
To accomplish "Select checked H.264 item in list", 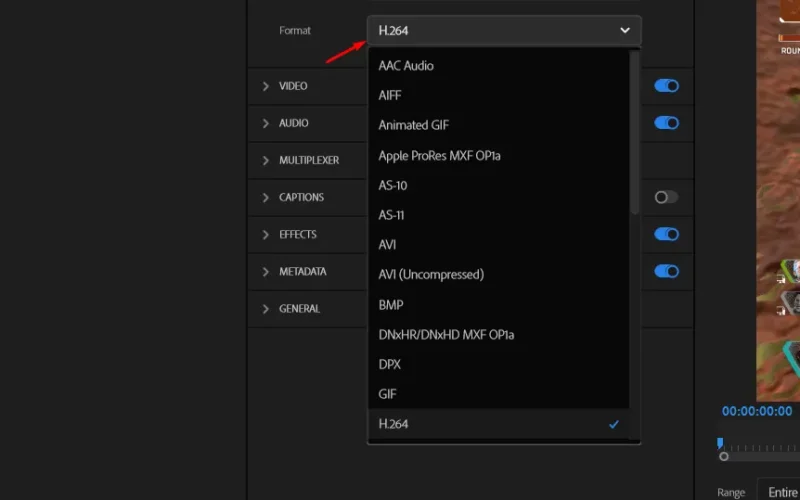I will pyautogui.click(x=498, y=424).
